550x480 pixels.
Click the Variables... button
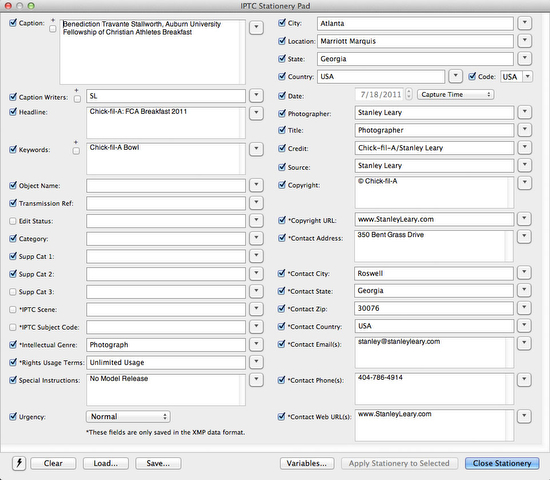tap(307, 464)
